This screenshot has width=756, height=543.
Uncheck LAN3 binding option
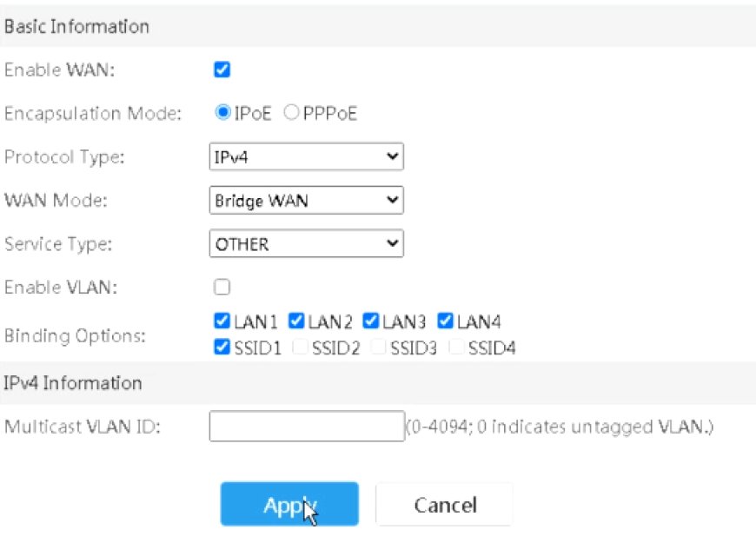click(371, 321)
